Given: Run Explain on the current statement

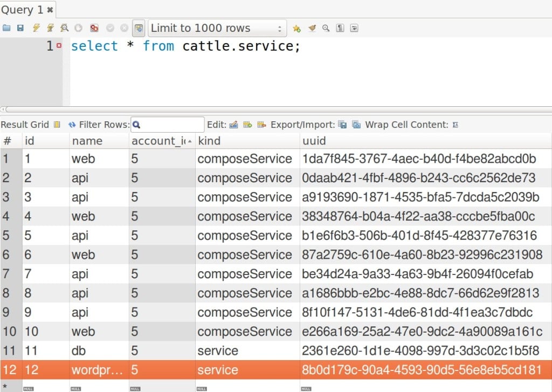Looking at the screenshot, I should coord(65,28).
